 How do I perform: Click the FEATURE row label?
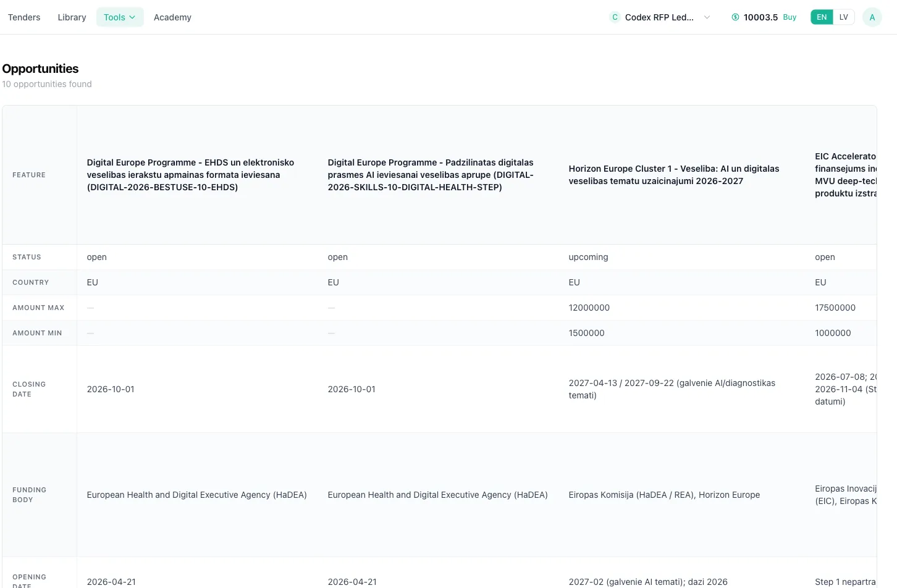(29, 175)
